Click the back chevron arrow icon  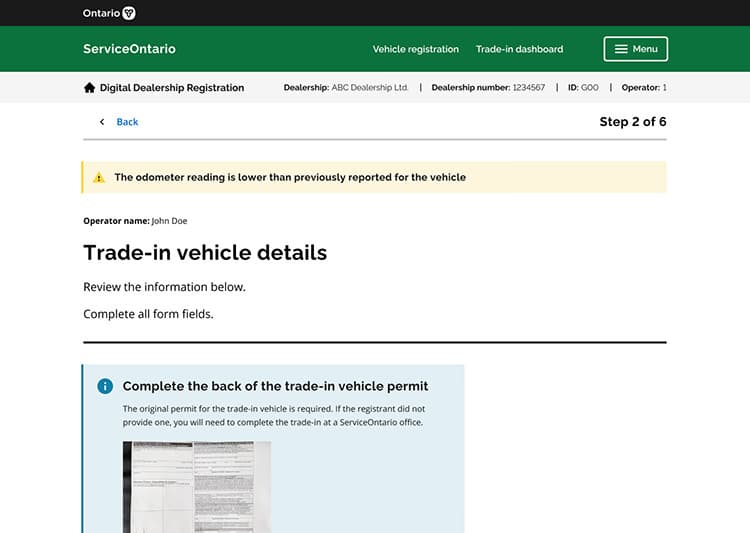(x=101, y=122)
